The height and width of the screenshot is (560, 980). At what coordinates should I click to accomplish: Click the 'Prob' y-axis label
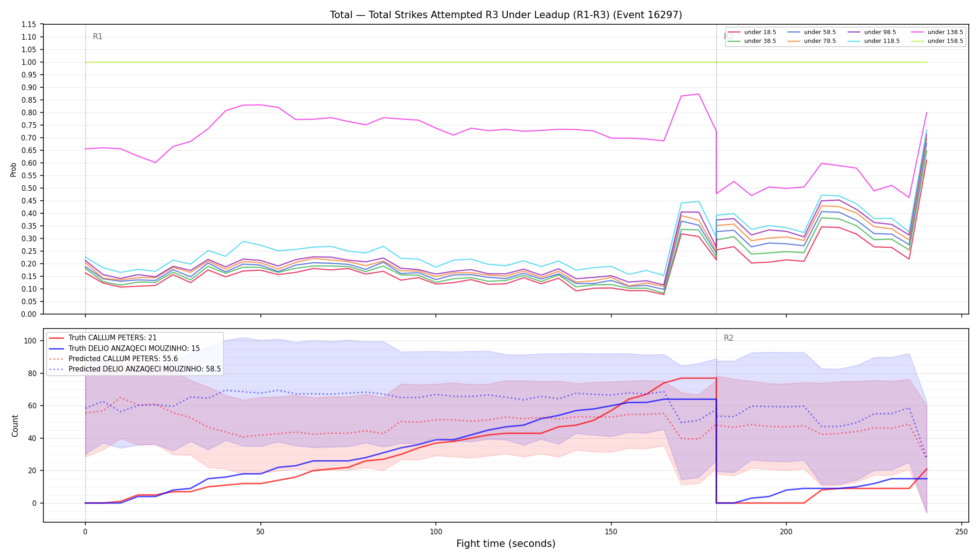coord(14,169)
